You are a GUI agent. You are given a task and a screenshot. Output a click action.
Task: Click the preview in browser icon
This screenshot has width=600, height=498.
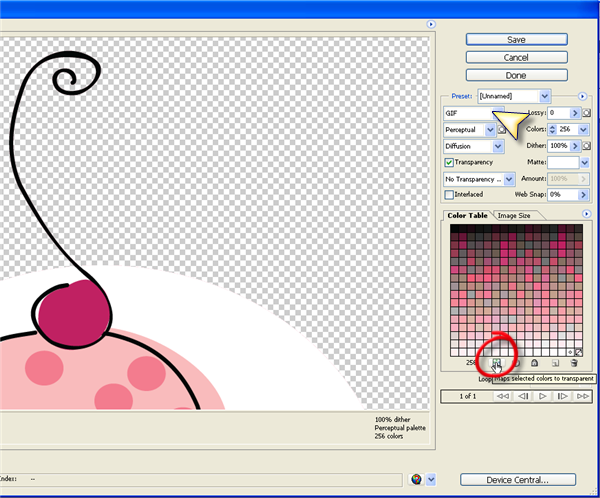tap(416, 479)
